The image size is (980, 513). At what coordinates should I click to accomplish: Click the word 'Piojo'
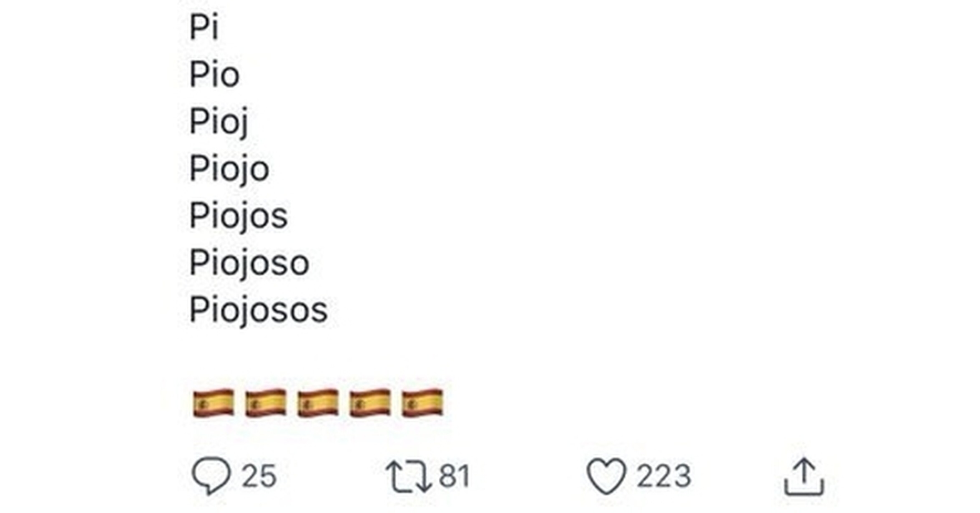[x=229, y=169]
